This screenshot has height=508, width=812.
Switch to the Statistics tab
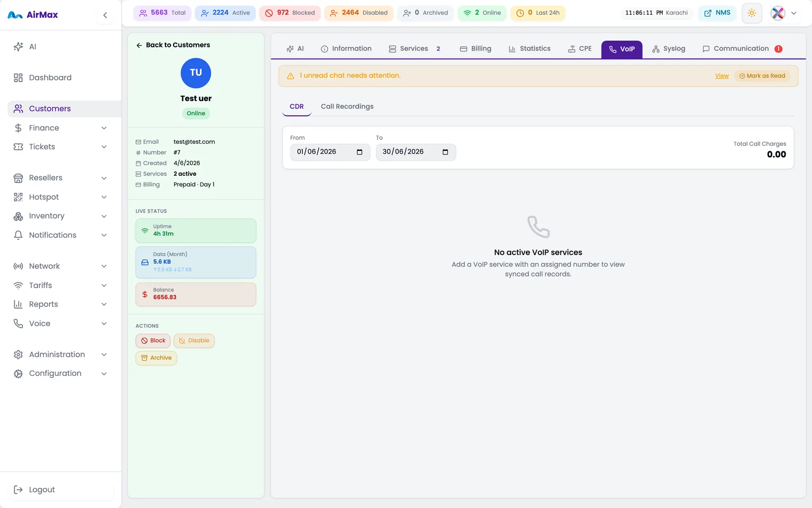pos(529,49)
